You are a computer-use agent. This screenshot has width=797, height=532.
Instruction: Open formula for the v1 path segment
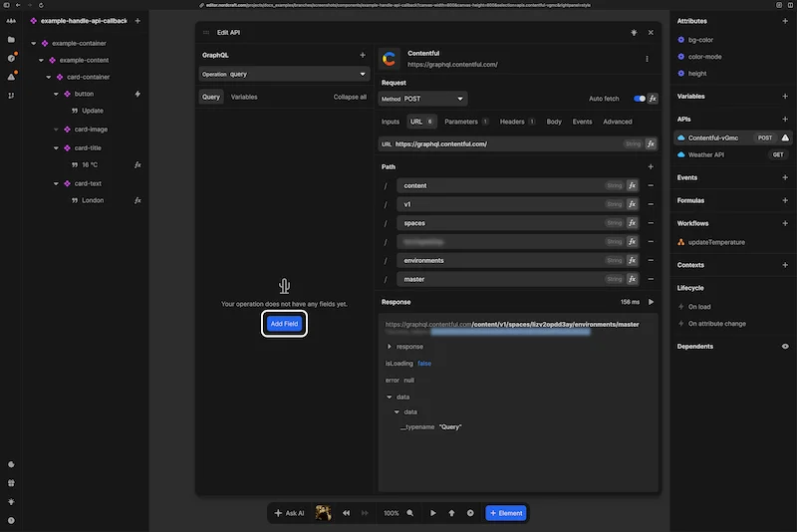point(632,204)
